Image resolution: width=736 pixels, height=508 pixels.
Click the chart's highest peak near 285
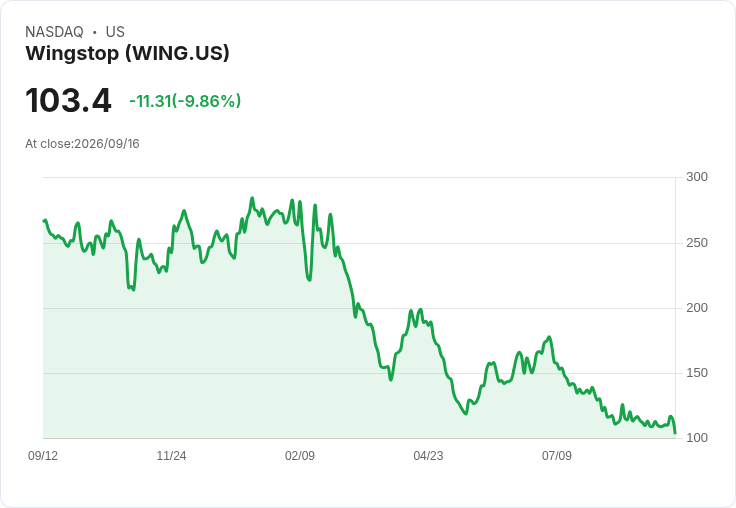pos(252,198)
